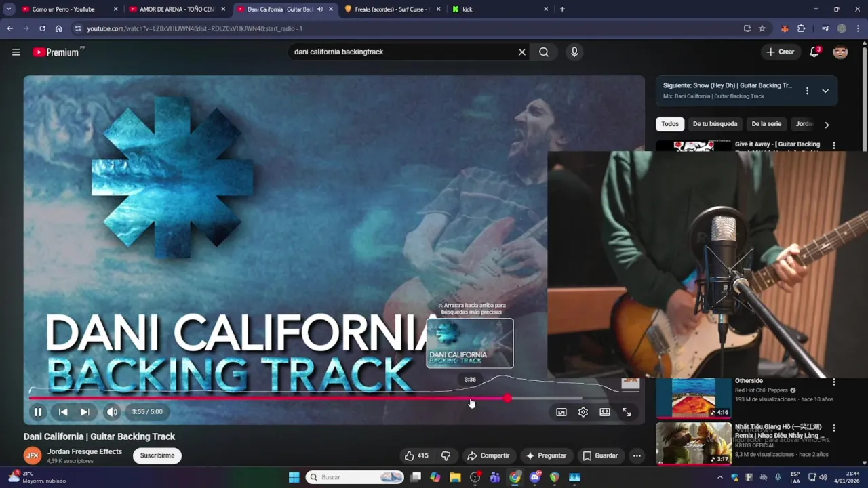The width and height of the screenshot is (868, 488).
Task: Open the Windows Start menu
Action: tap(294, 477)
